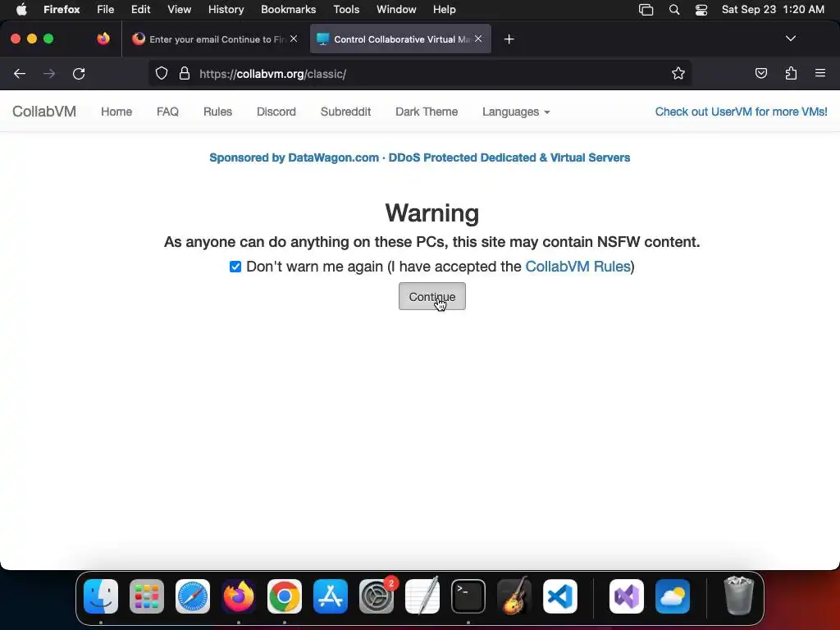The image size is (840, 630).
Task: Open the Firefox app menu
Action: 62,9
